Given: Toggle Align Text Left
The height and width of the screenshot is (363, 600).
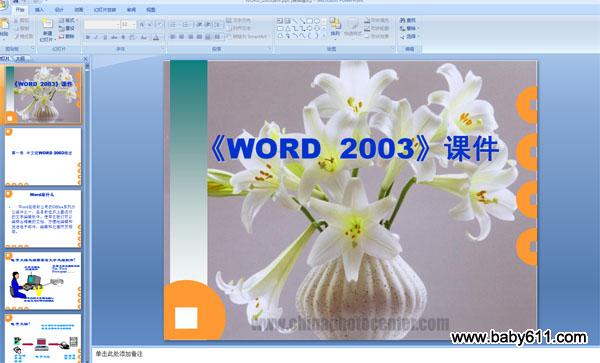Looking at the screenshot, I should (x=173, y=37).
